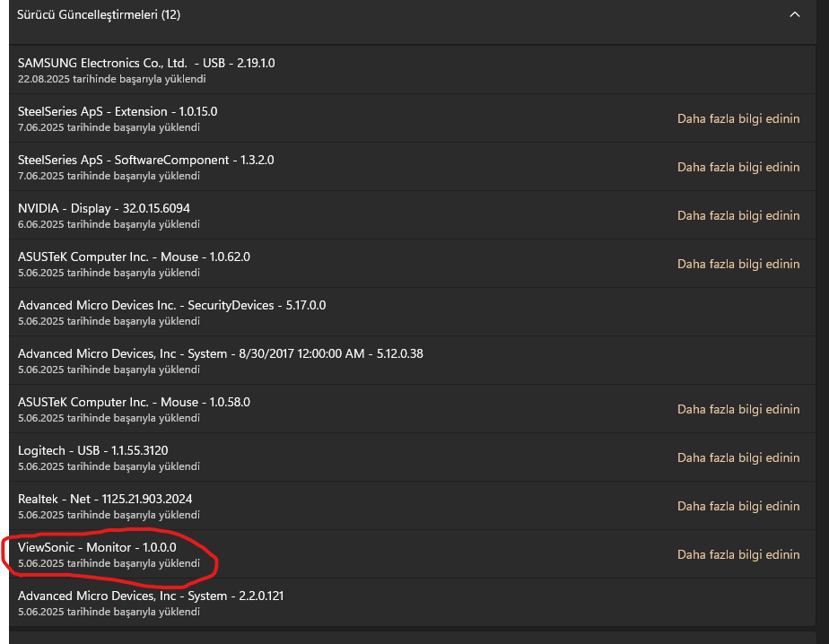Screen dimensions: 829x644
Task: Select Advanced Micro Devices System 2.2.0.121 entry
Action: (x=413, y=603)
